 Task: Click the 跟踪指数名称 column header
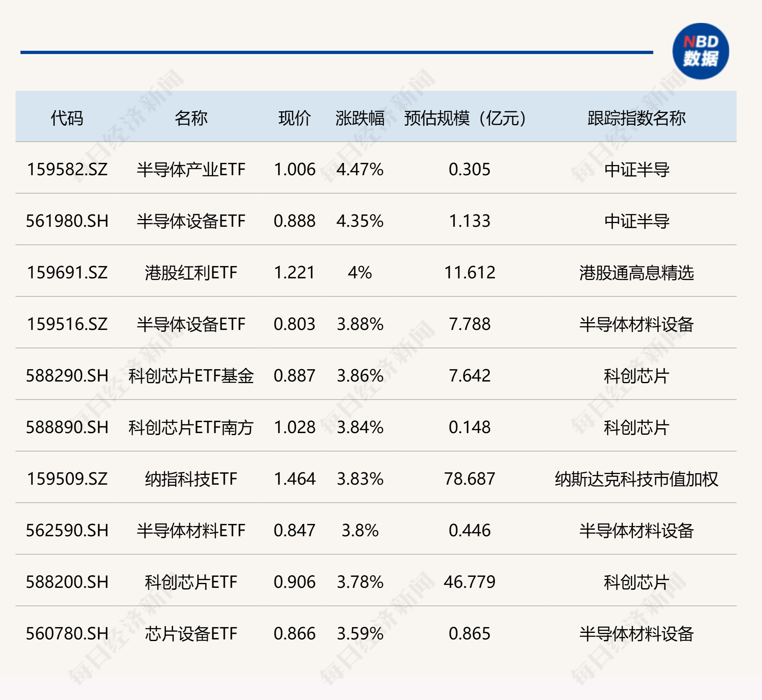[x=636, y=118]
